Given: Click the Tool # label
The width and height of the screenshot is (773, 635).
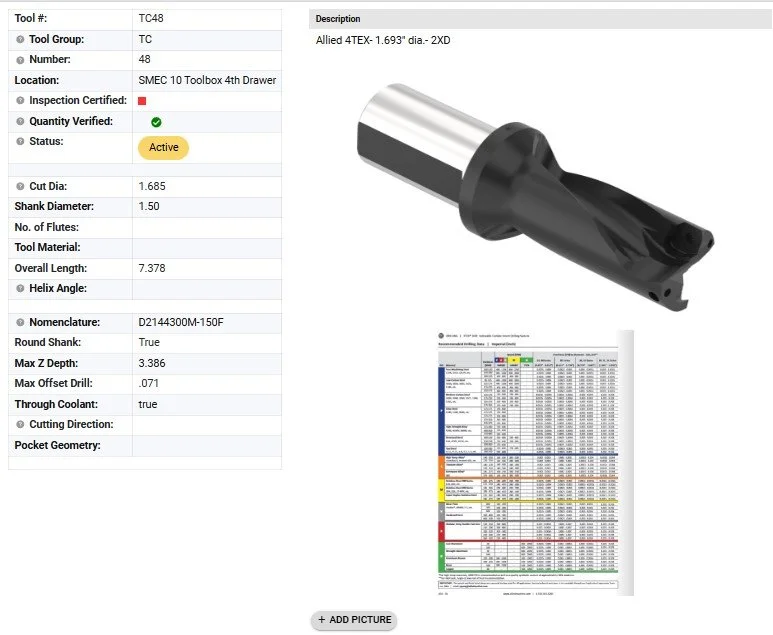Looking at the screenshot, I should pos(31,18).
